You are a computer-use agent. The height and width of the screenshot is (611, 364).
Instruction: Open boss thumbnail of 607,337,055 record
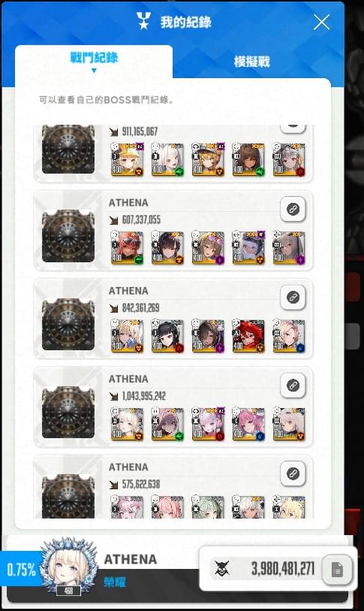(68, 236)
